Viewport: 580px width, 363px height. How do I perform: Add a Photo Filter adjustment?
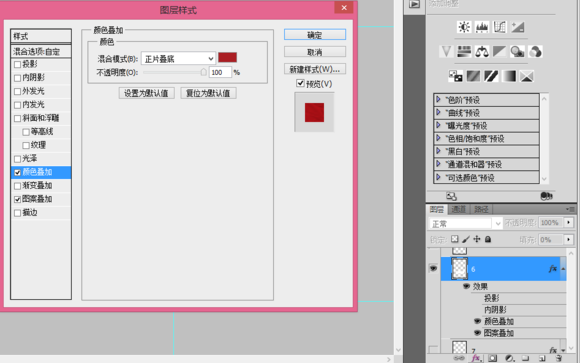click(x=517, y=51)
